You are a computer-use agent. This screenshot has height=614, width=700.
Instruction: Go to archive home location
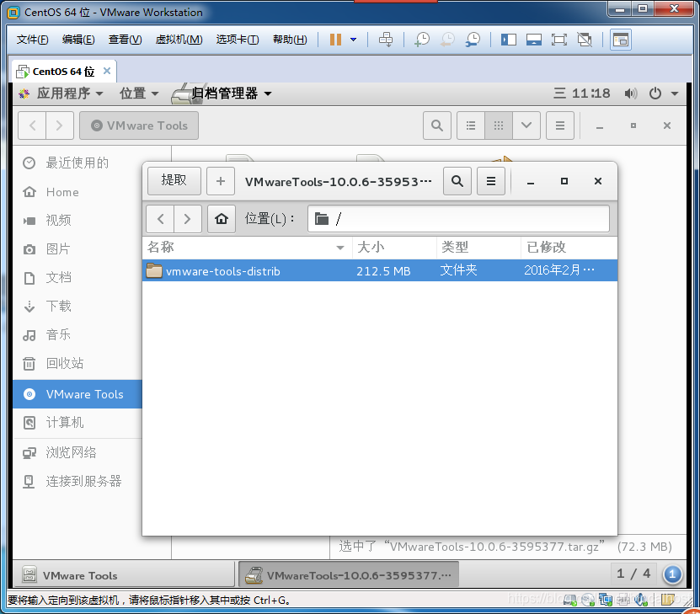click(222, 219)
